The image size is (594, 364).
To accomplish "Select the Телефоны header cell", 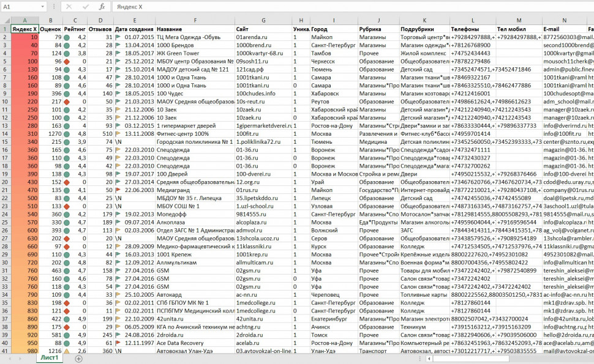I will [x=472, y=29].
